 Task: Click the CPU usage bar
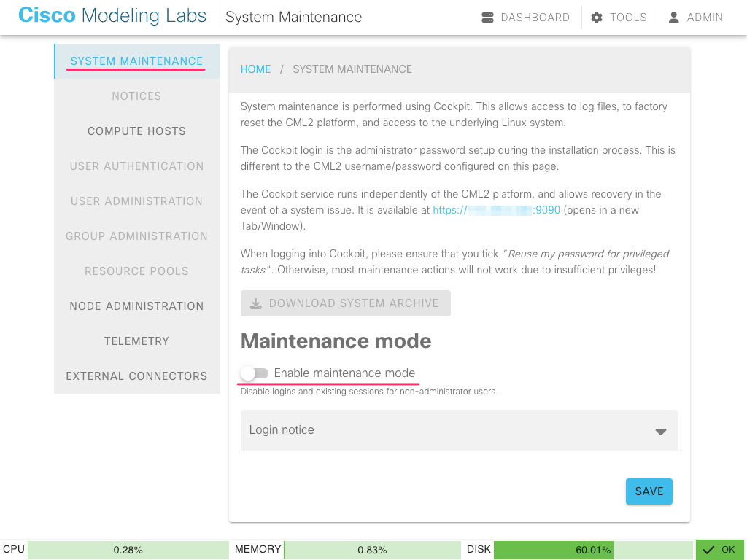128,550
